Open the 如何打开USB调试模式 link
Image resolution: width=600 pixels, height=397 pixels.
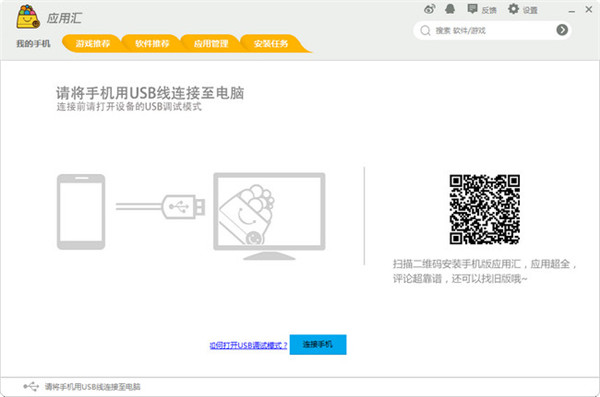click(248, 345)
